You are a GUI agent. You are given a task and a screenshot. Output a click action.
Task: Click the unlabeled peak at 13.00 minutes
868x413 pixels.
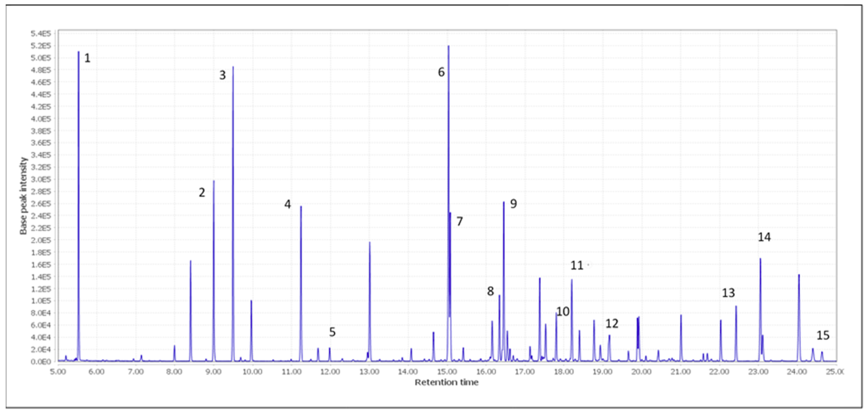pos(370,302)
